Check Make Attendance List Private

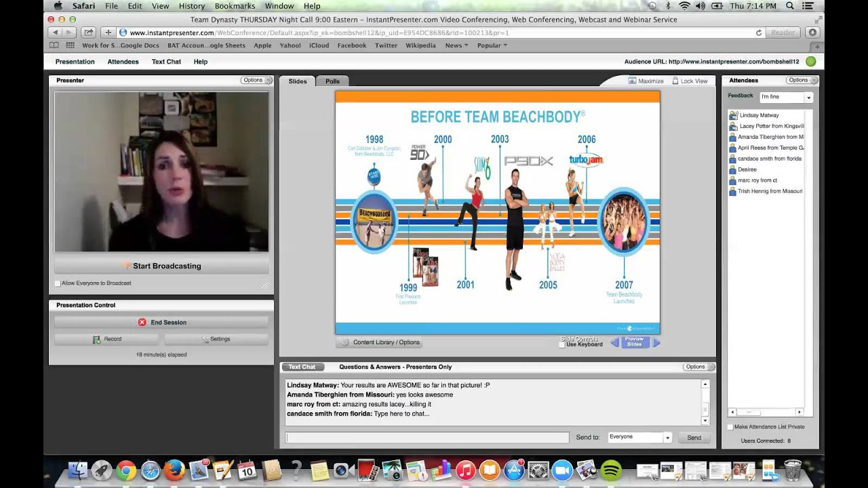(x=730, y=427)
